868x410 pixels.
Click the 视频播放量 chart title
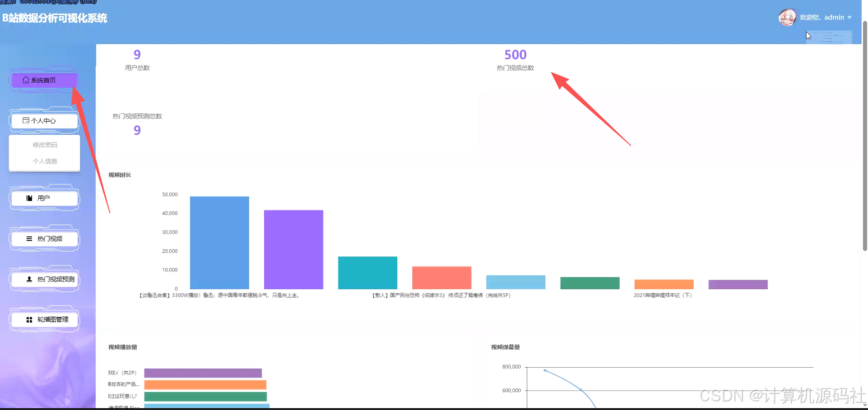(123, 347)
